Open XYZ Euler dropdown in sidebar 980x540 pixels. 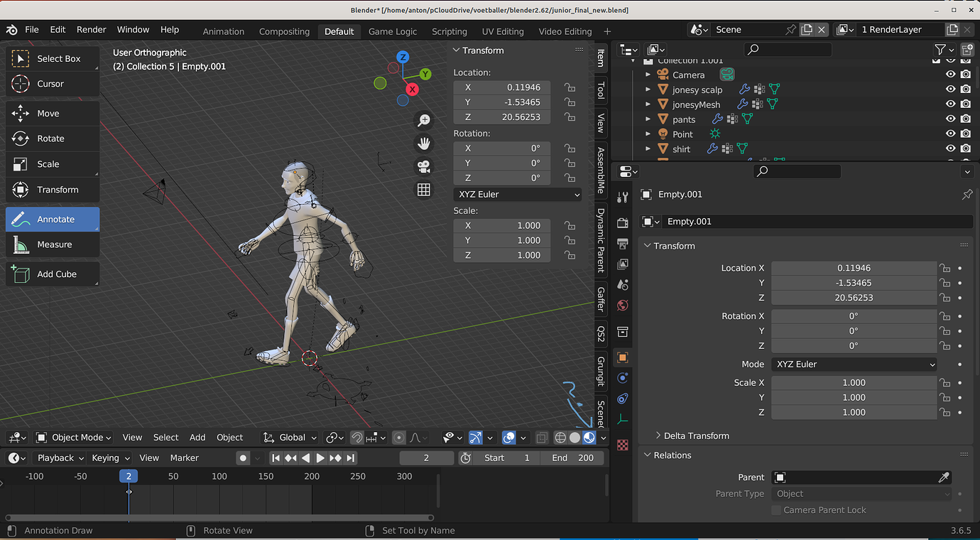tap(517, 195)
